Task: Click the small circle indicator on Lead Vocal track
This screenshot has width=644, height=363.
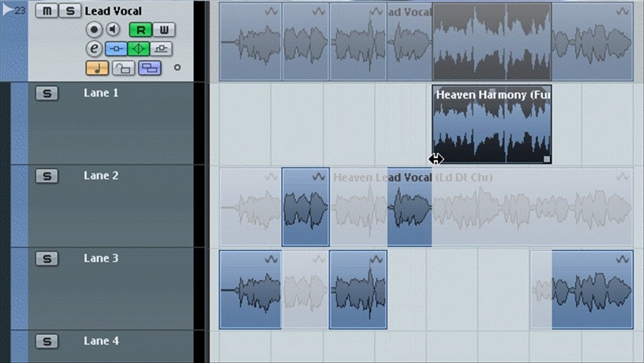Action: click(177, 67)
